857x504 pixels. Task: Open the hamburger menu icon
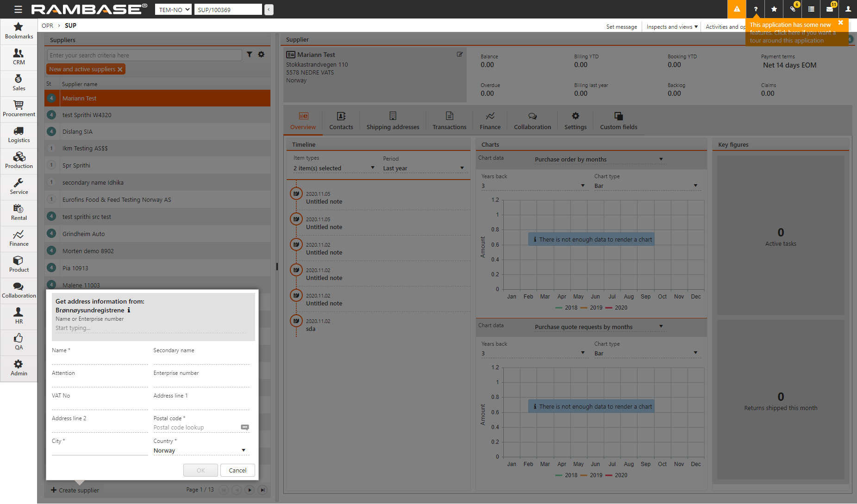(x=18, y=9)
